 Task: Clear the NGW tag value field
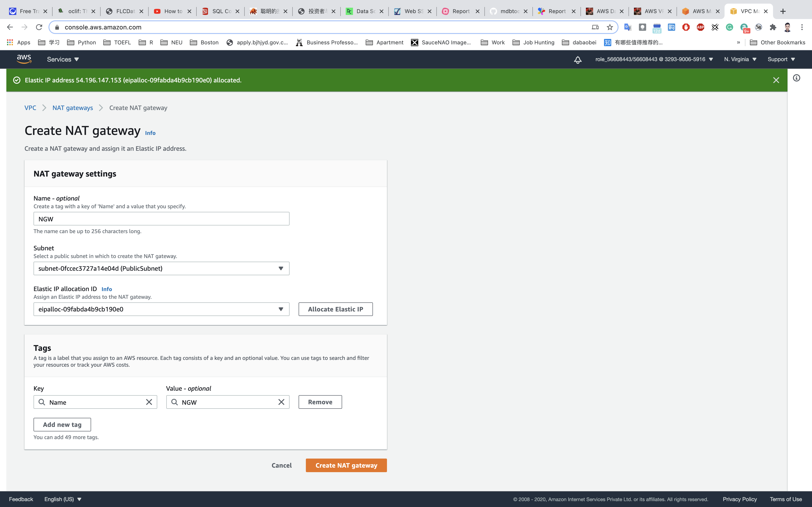(281, 402)
